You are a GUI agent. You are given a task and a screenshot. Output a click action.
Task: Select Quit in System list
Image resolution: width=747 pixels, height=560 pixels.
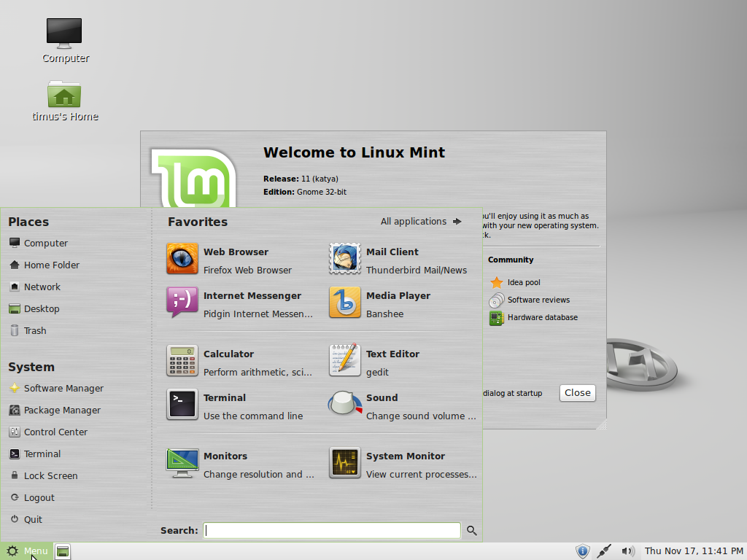[x=26, y=519]
